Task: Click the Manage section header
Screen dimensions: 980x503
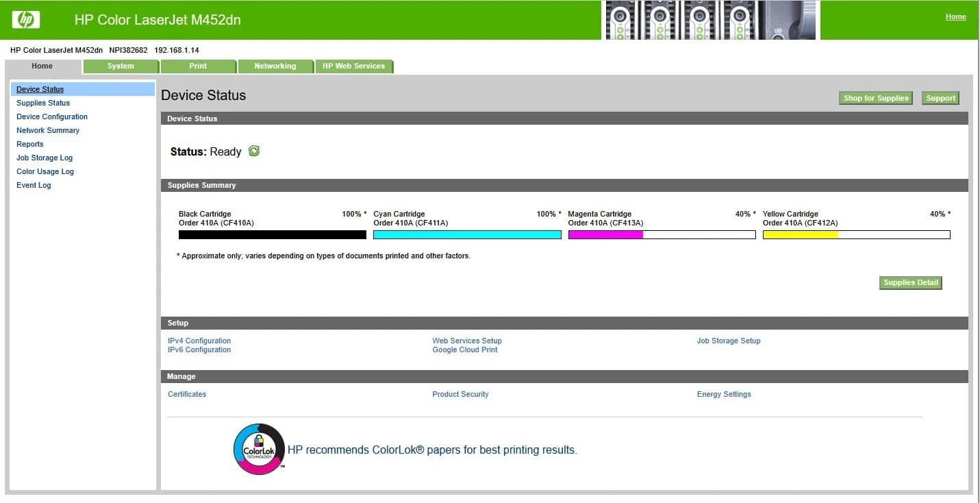Action: point(564,376)
